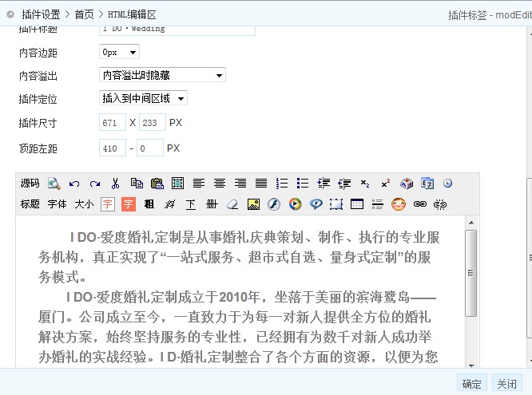Click the editor scrollbar up arrow
The height and width of the screenshot is (395, 532).
coord(471,223)
